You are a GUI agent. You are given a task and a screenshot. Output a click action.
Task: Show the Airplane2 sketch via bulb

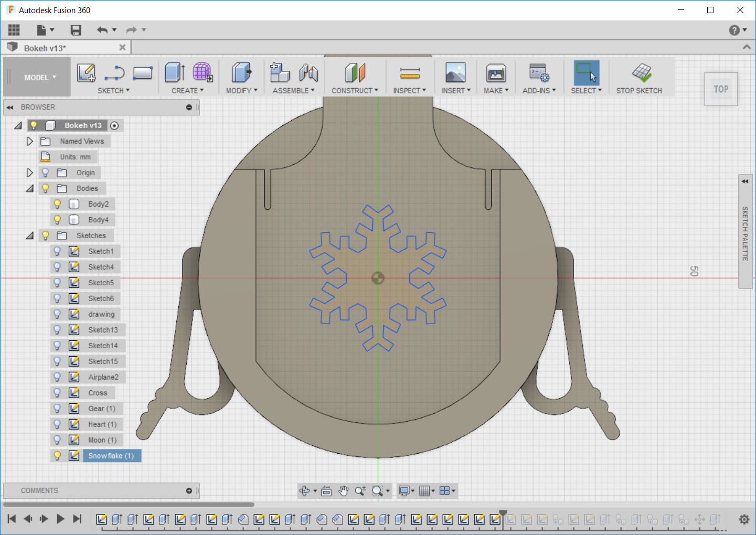click(x=58, y=377)
